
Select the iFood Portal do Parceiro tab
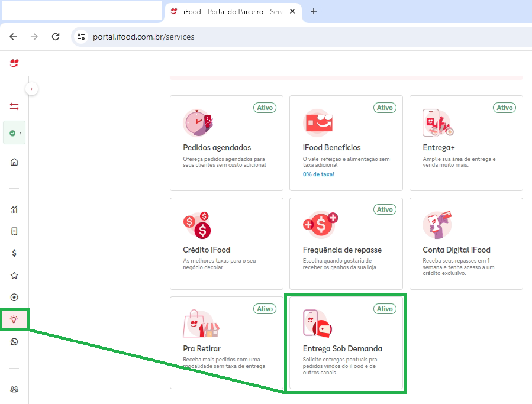click(233, 11)
